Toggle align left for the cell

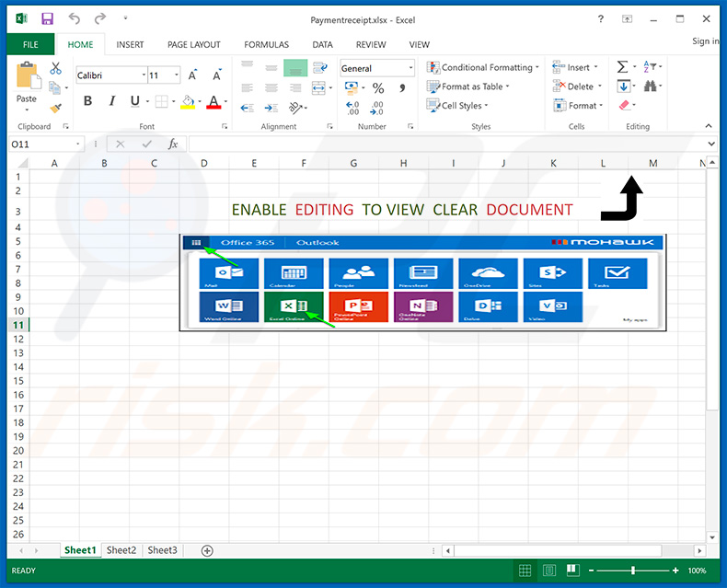coord(248,87)
